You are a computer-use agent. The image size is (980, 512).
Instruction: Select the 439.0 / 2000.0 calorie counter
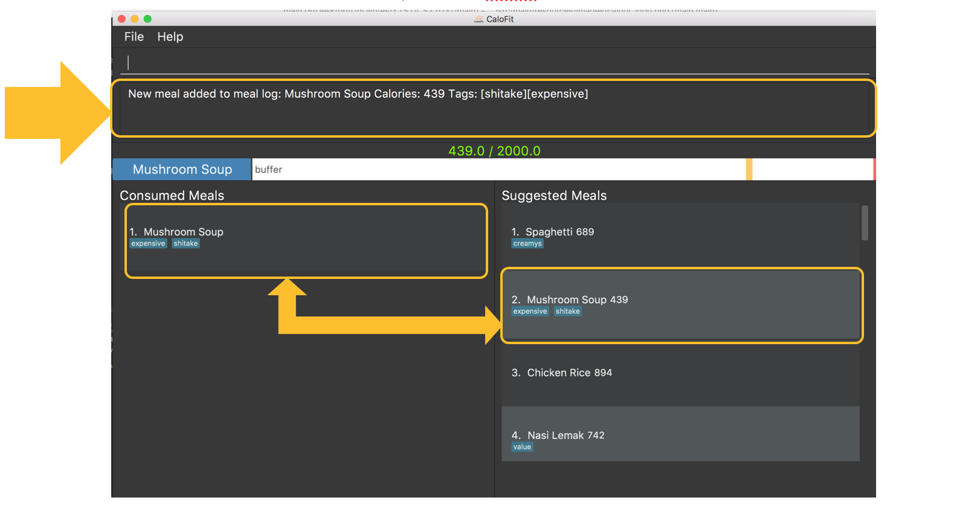[494, 151]
